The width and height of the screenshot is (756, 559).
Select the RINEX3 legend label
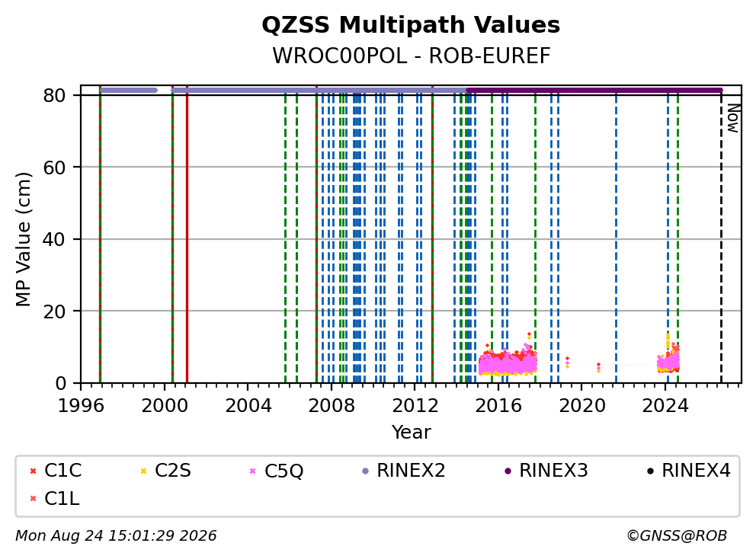click(x=553, y=471)
